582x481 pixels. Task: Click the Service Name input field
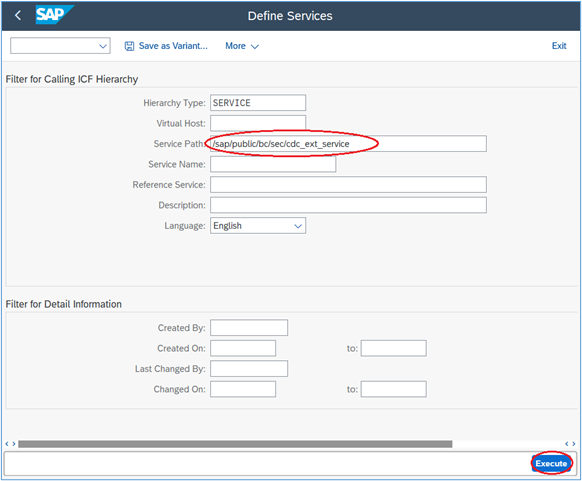(273, 164)
